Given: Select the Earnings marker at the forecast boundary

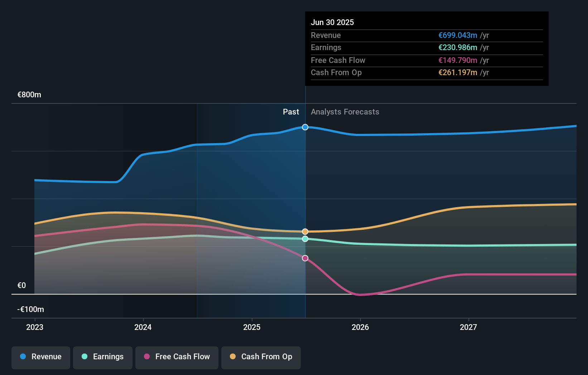Looking at the screenshot, I should 305,239.
